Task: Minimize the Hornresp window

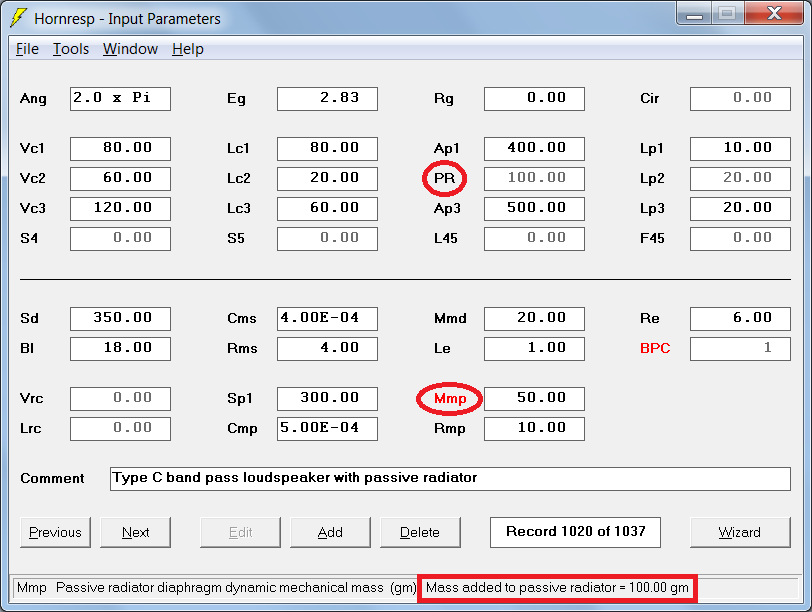Action: point(694,13)
